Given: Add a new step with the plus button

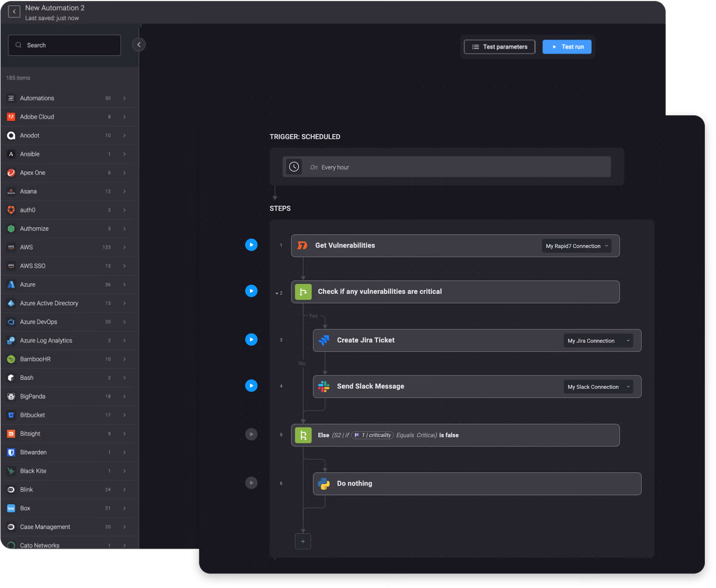Looking at the screenshot, I should 303,542.
